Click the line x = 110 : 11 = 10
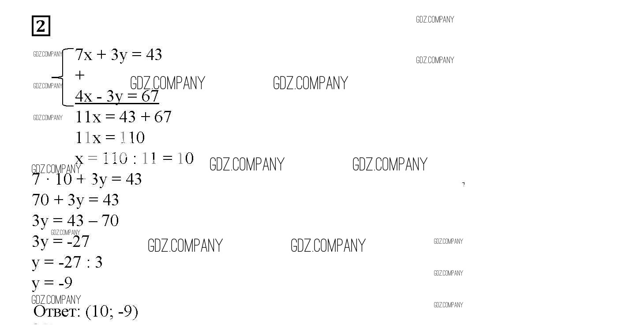The width and height of the screenshot is (644, 329). (x=134, y=158)
